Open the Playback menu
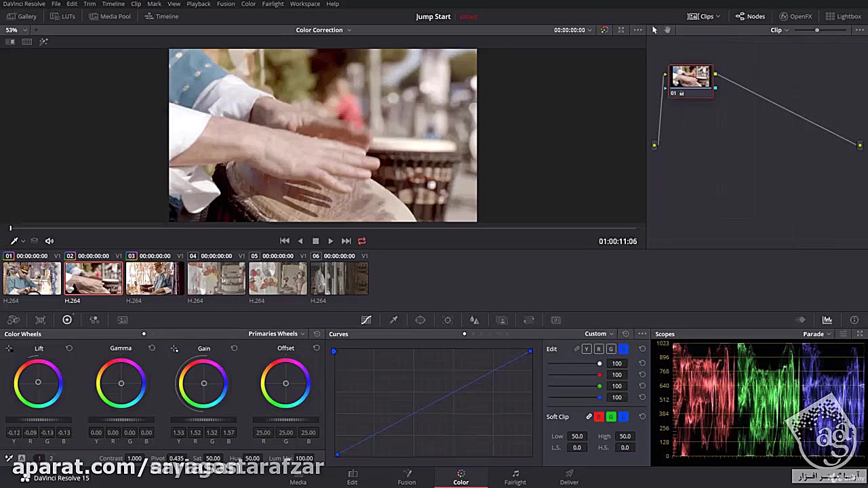The height and width of the screenshot is (488, 868). [x=198, y=4]
